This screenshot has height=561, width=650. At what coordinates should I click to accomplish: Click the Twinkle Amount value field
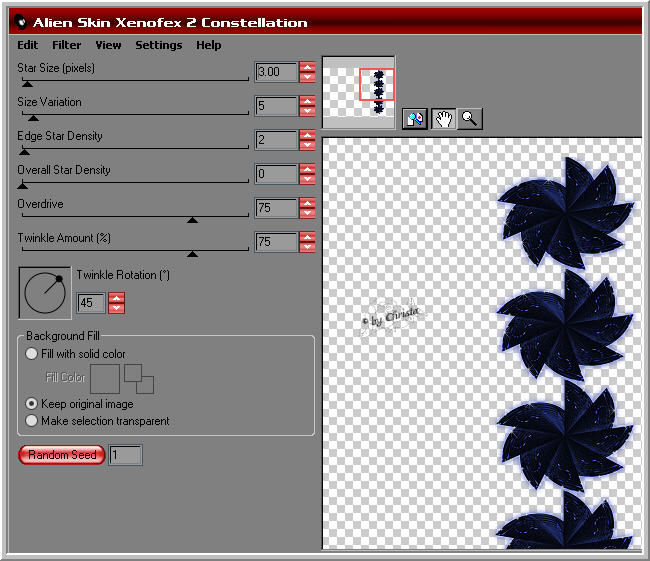(x=276, y=242)
